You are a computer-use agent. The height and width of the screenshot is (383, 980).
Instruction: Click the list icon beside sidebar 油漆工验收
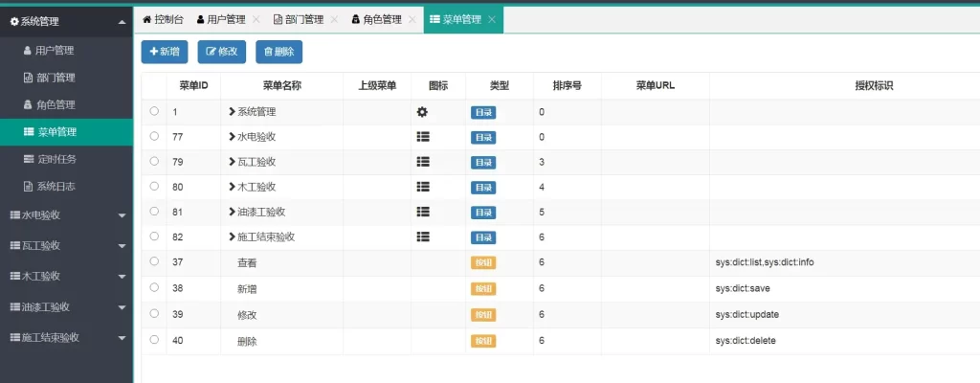[x=15, y=307]
